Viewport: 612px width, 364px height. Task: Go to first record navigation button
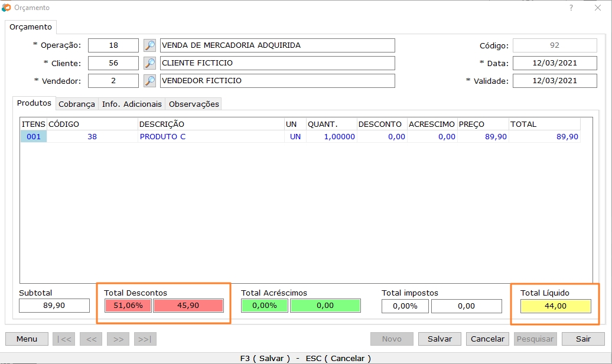tap(64, 339)
